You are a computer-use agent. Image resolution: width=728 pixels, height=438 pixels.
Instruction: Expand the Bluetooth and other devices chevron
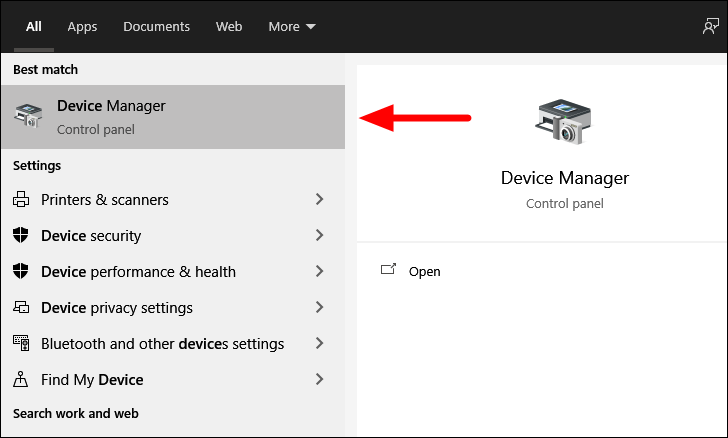(319, 343)
